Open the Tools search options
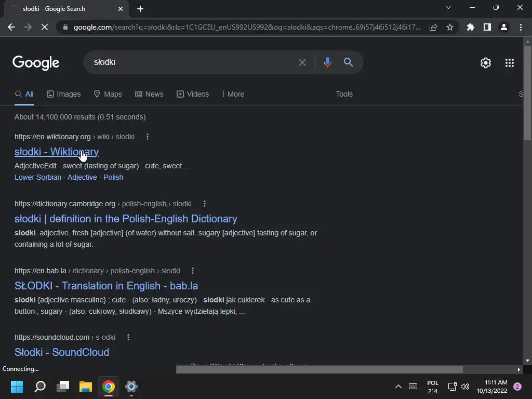The height and width of the screenshot is (399, 532). tap(344, 94)
